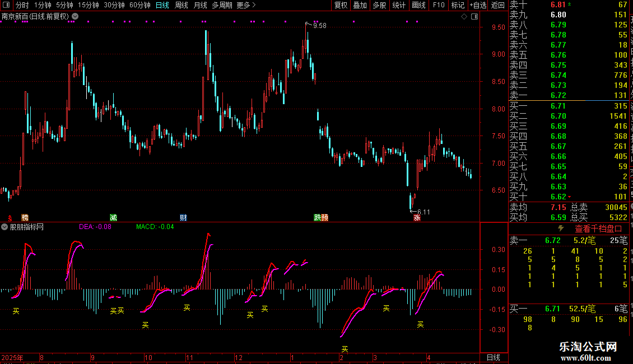Click the 日线 label at bottom right

coord(494,357)
